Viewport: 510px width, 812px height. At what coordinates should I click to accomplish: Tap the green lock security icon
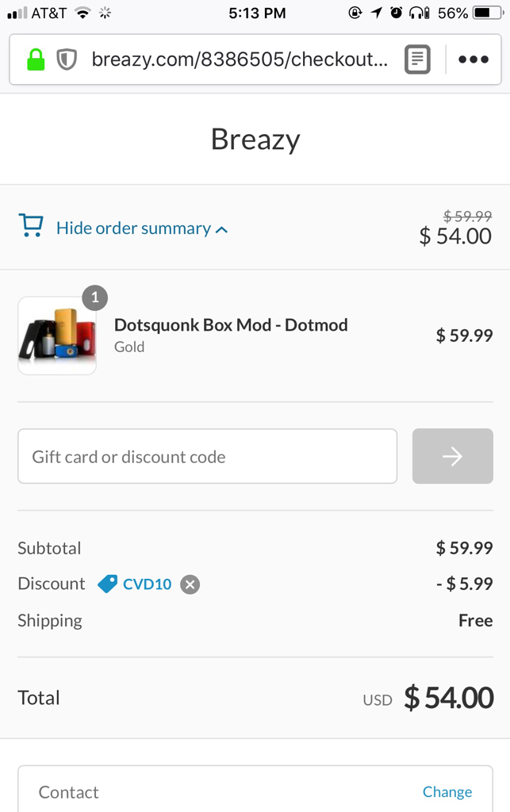36,59
